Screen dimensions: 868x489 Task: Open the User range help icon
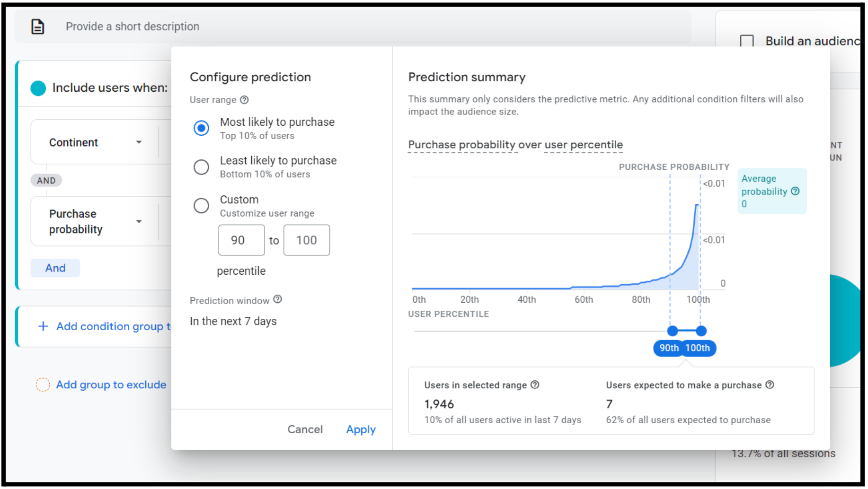click(244, 100)
